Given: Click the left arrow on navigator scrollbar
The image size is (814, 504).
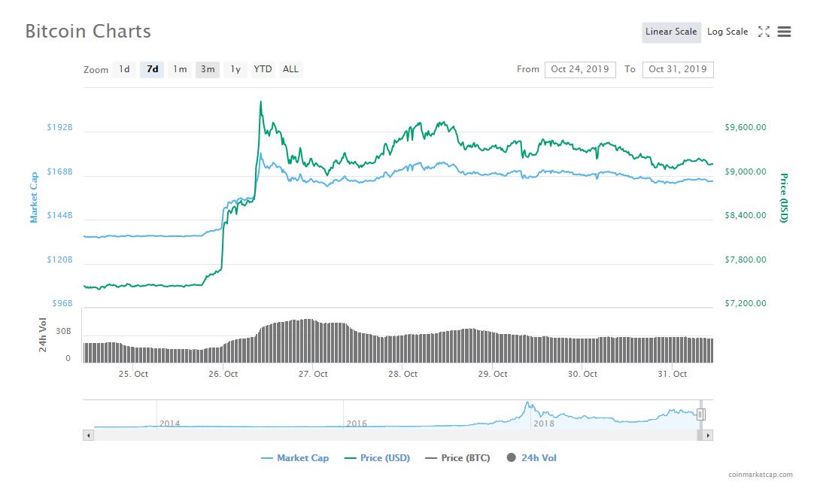Looking at the screenshot, I should (87, 435).
